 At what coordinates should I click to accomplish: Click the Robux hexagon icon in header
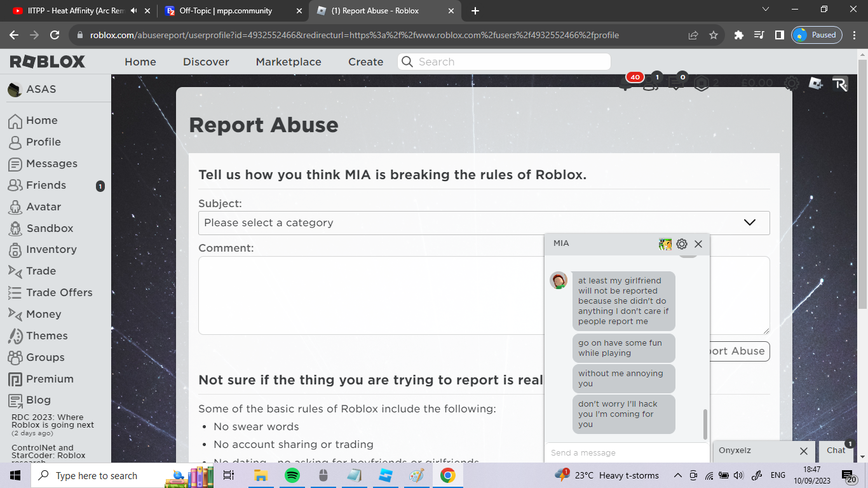tap(702, 83)
